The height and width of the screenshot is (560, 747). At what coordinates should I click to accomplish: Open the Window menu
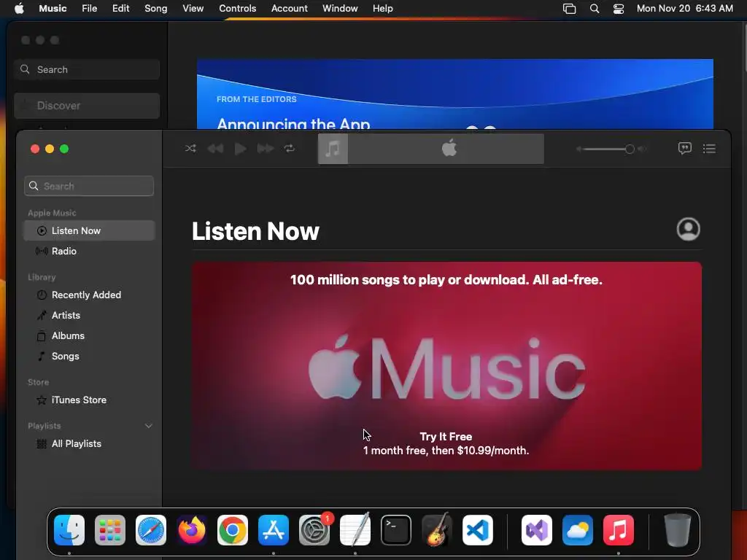(x=340, y=8)
